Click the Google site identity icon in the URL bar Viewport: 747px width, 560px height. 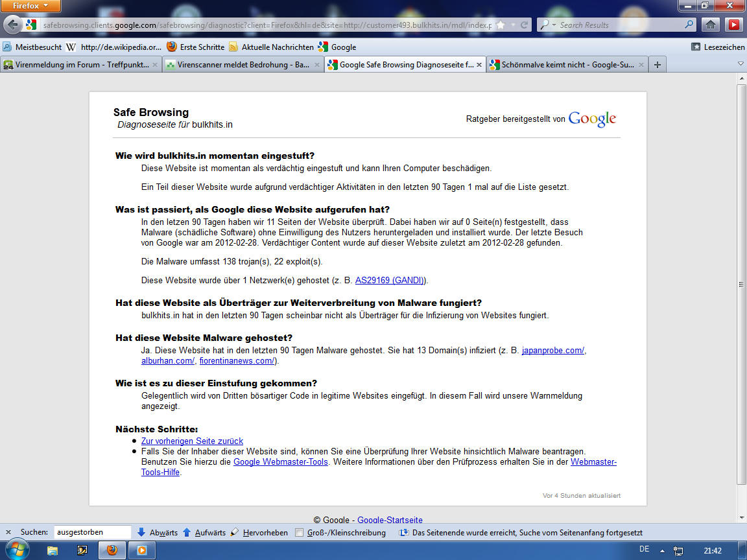[31, 25]
